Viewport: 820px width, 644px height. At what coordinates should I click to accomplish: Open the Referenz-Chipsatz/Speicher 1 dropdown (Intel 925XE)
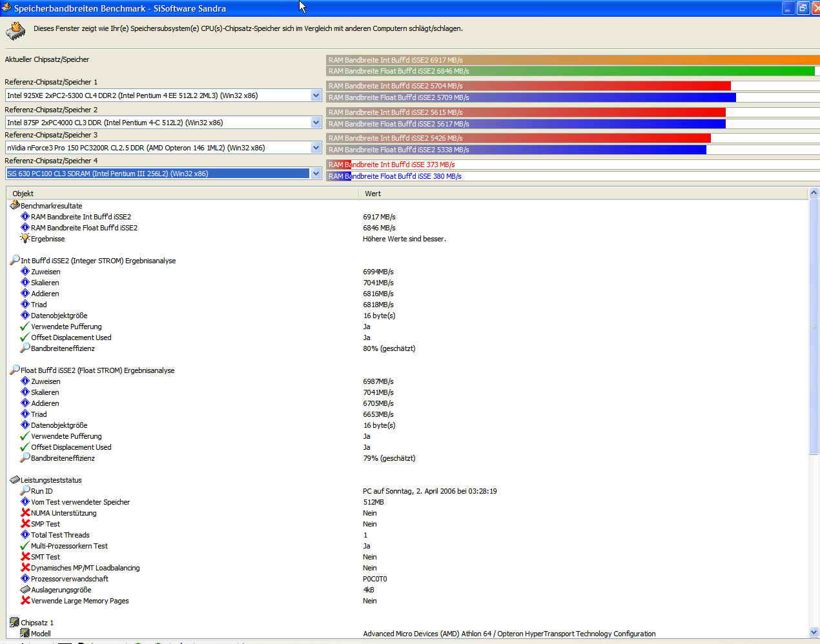316,96
